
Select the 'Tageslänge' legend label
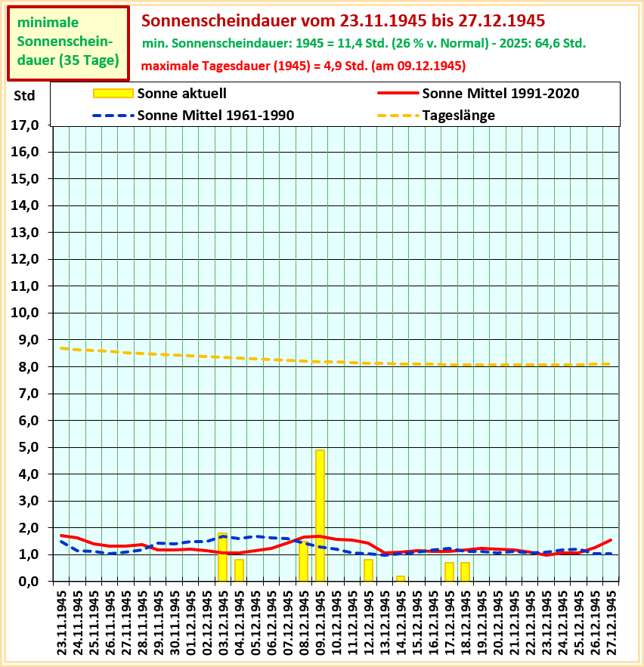point(458,116)
